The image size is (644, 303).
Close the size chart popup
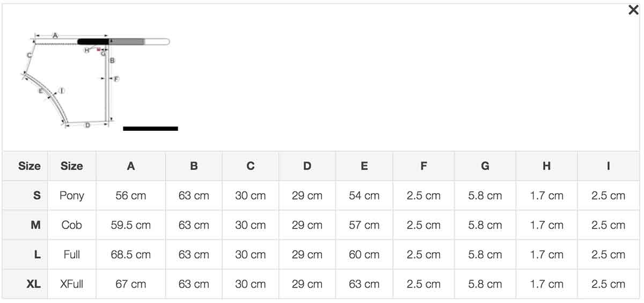coord(633,10)
